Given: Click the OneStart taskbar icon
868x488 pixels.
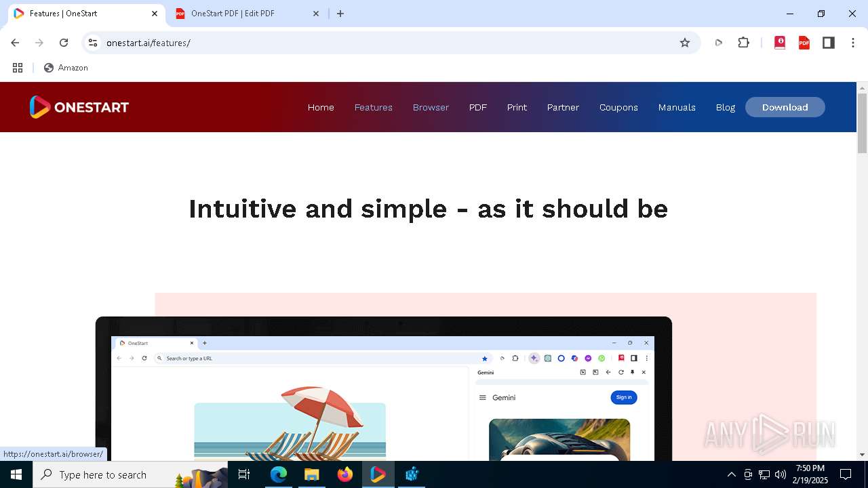Looking at the screenshot, I should (378, 474).
